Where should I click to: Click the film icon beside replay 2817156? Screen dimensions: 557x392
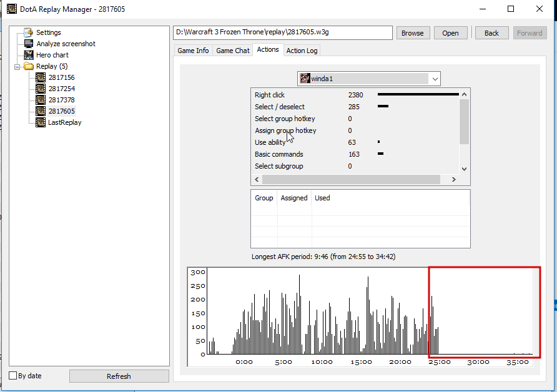(x=41, y=77)
